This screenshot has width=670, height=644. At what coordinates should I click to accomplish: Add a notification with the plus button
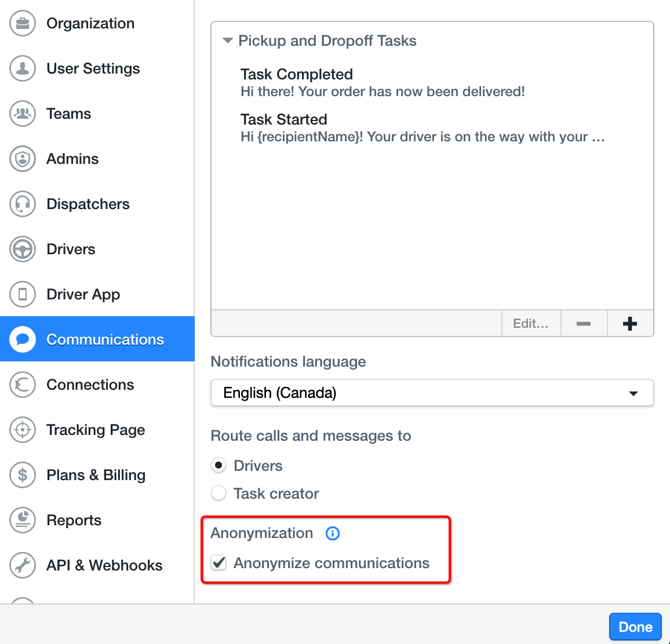[x=630, y=324]
